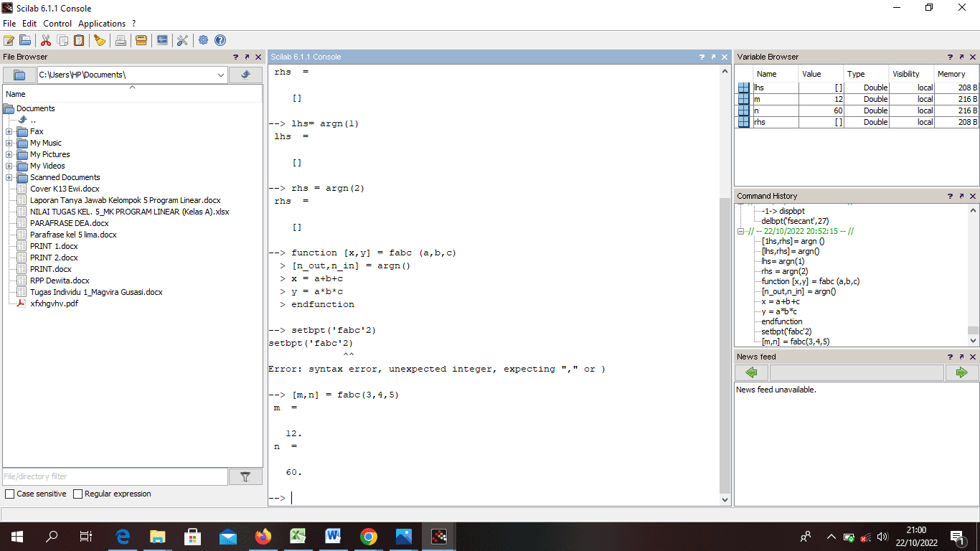Open the directory path dropdown
980x551 pixels.
click(x=220, y=75)
